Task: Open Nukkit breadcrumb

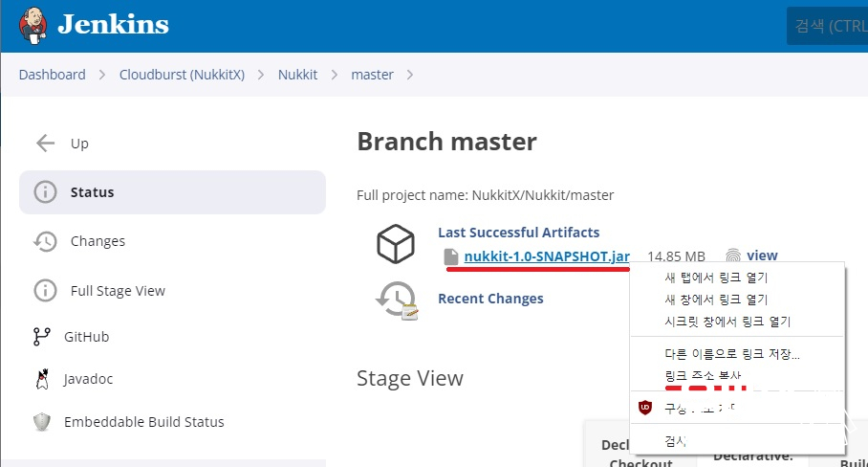Action: pyautogui.click(x=298, y=75)
